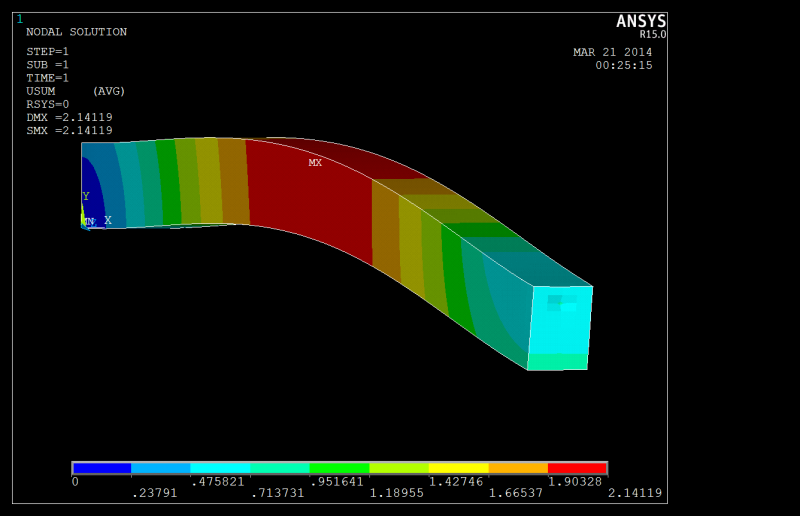
Task: Select the yellow legend swatch
Action: click(x=459, y=468)
